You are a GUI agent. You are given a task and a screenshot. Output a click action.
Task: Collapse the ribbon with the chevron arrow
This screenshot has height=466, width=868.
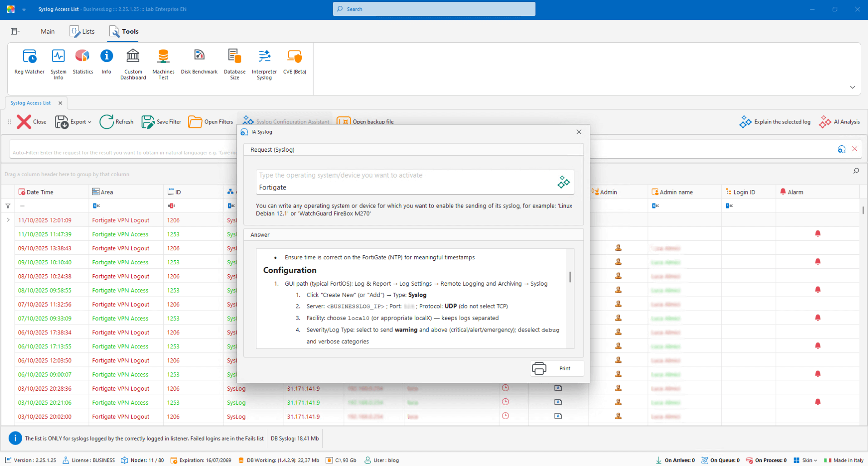[852, 87]
